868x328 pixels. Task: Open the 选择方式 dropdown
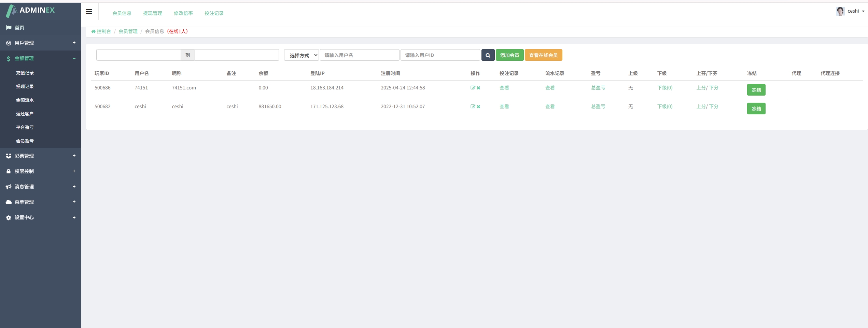coord(301,55)
